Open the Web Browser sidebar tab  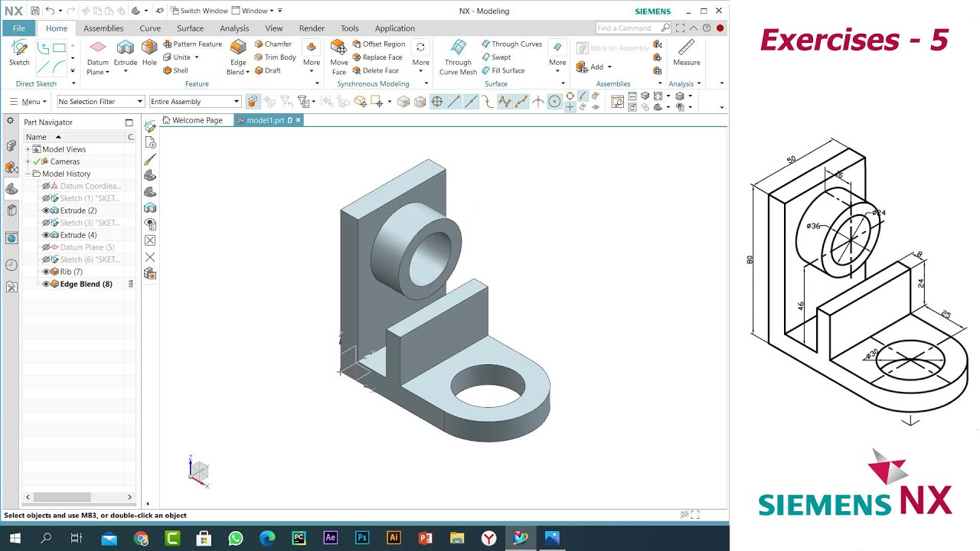[11, 238]
